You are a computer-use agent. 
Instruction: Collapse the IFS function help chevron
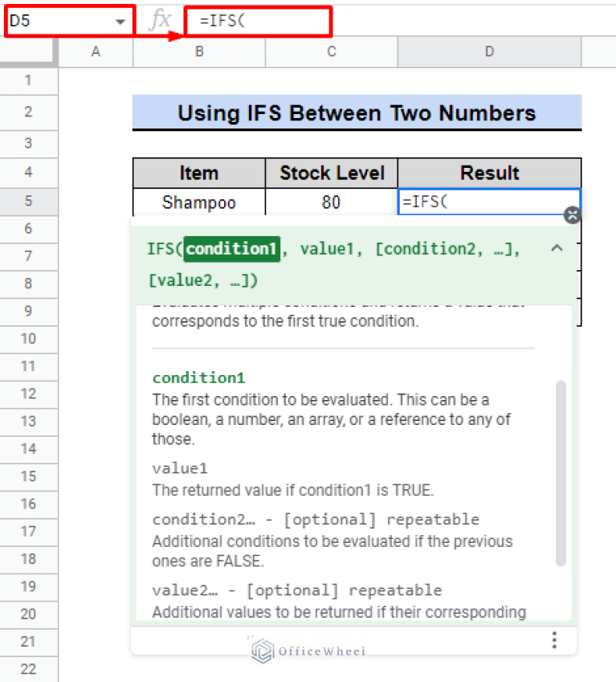tap(557, 248)
